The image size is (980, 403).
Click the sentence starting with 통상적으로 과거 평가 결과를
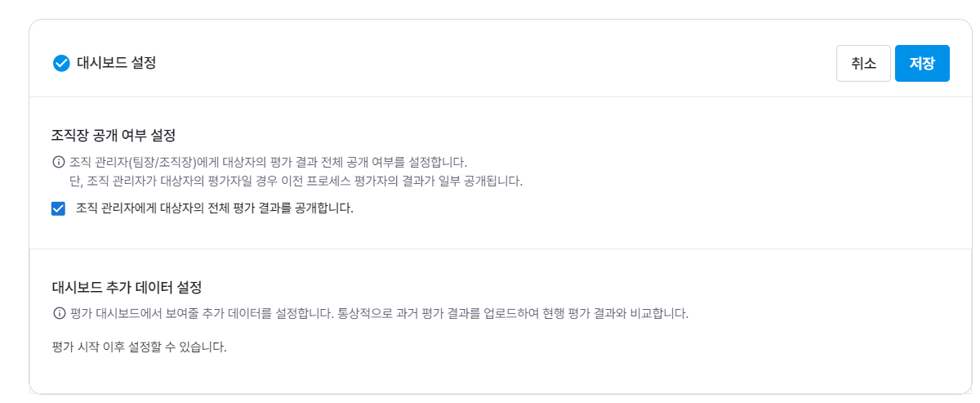click(x=513, y=313)
